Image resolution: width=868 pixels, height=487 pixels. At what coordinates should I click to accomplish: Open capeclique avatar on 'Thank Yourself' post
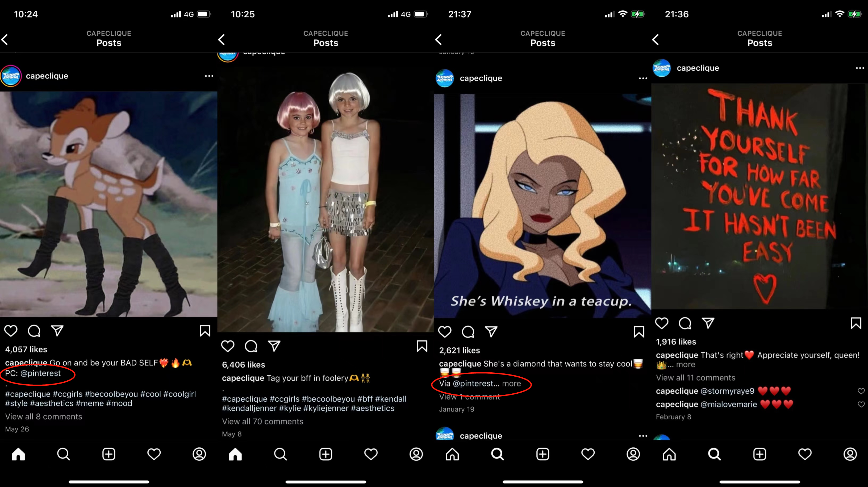point(662,68)
